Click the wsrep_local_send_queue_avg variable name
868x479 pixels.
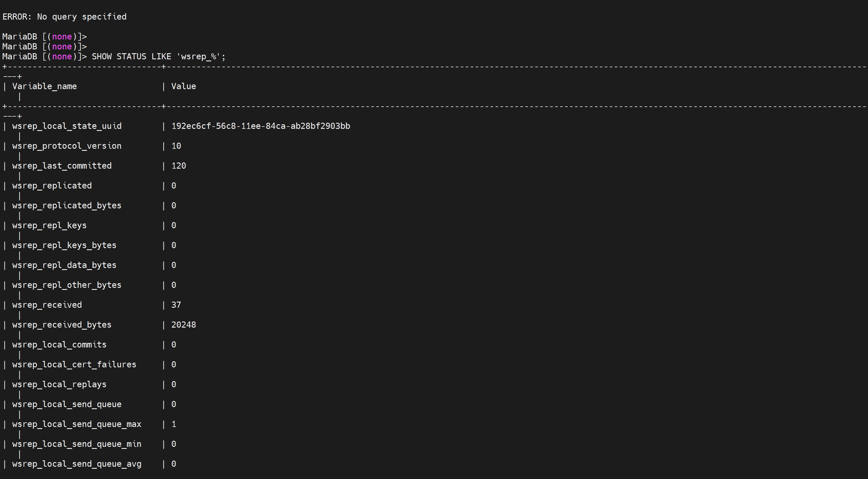77,464
